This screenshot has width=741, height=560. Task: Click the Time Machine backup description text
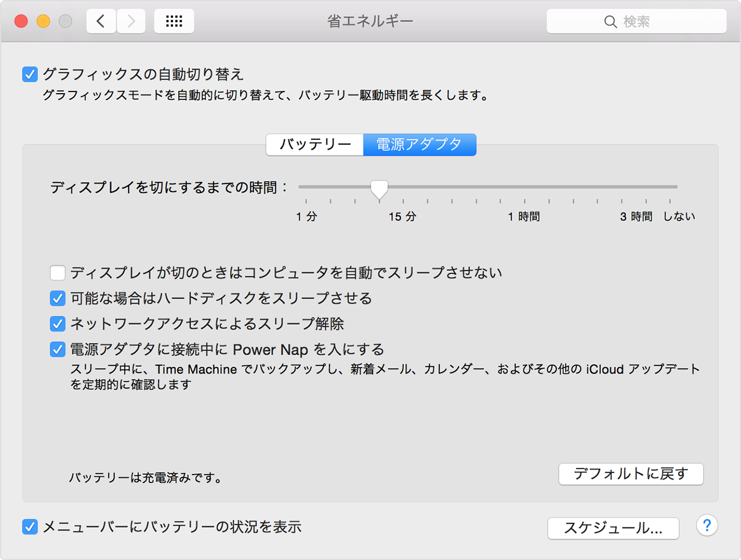pyautogui.click(x=386, y=377)
